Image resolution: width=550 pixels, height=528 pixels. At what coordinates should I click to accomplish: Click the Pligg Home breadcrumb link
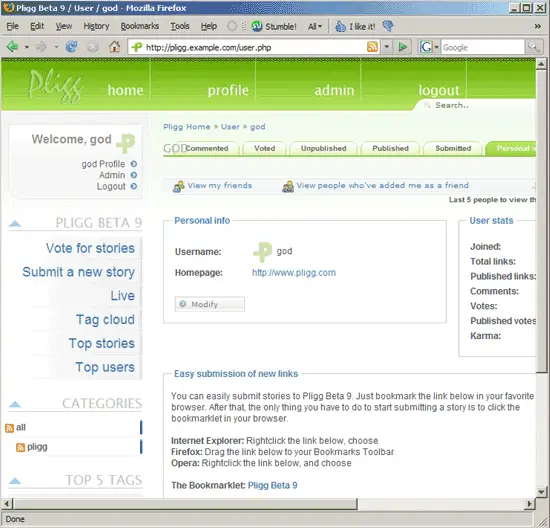(187, 127)
